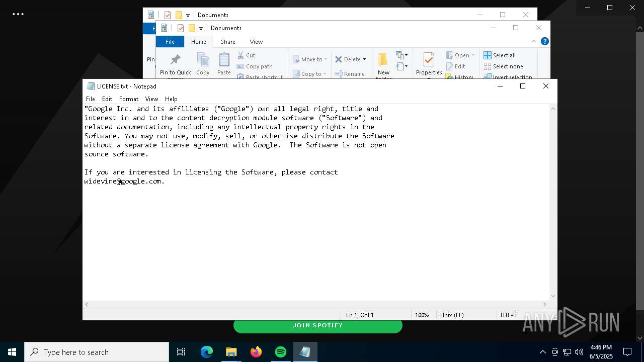Click the taskbar clock showing 4:46 PM
The image size is (644, 362).
pos(601,352)
